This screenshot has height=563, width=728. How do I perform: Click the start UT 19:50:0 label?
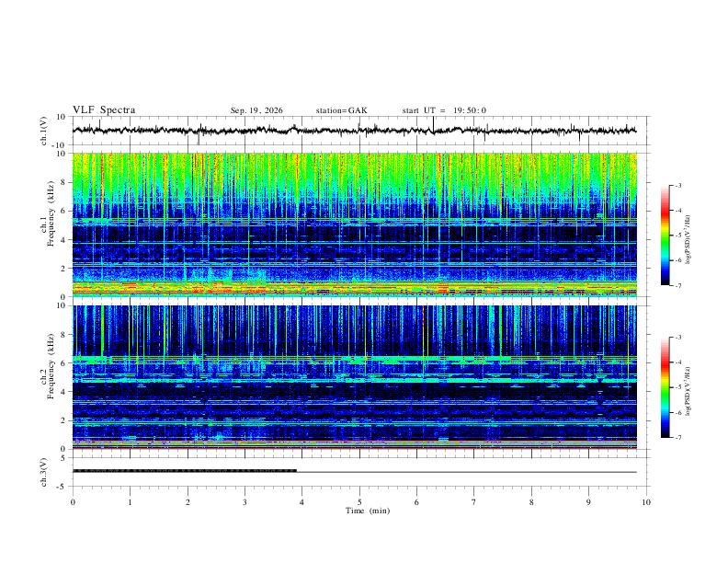pyautogui.click(x=444, y=110)
